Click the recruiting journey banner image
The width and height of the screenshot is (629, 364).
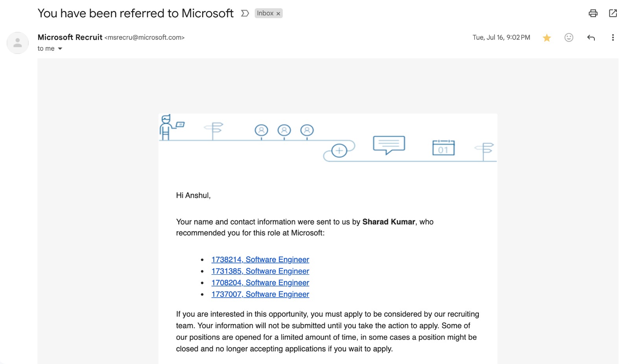coord(328,138)
